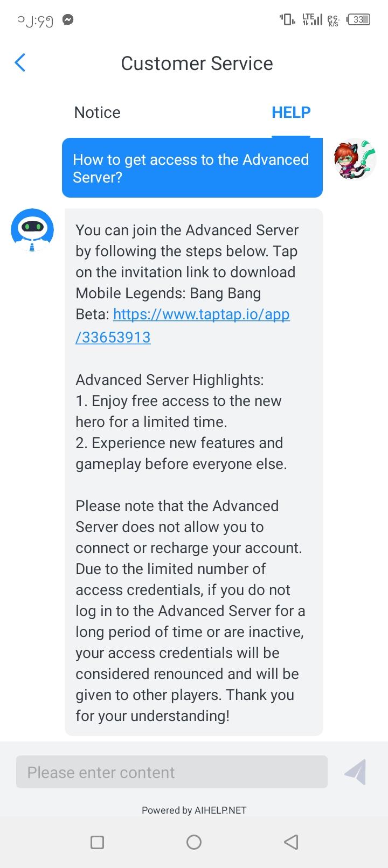Open the taptap.io invitation link
The height and width of the screenshot is (868, 388).
[201, 314]
